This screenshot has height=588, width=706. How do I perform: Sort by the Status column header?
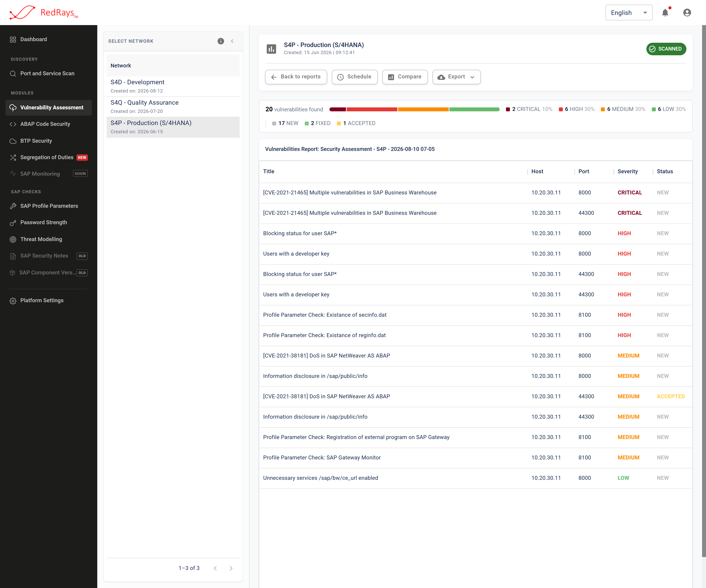pos(665,172)
